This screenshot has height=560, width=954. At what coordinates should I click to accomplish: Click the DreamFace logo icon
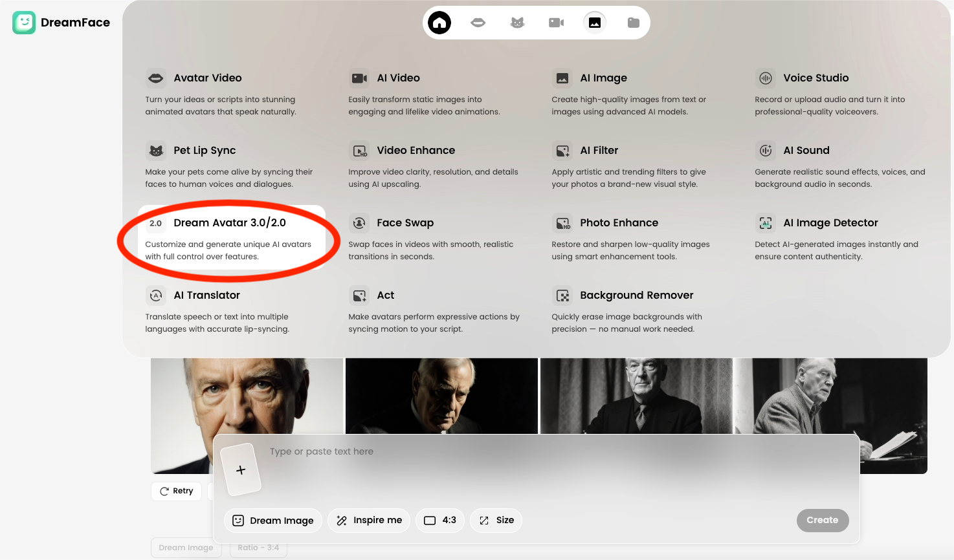point(24,23)
